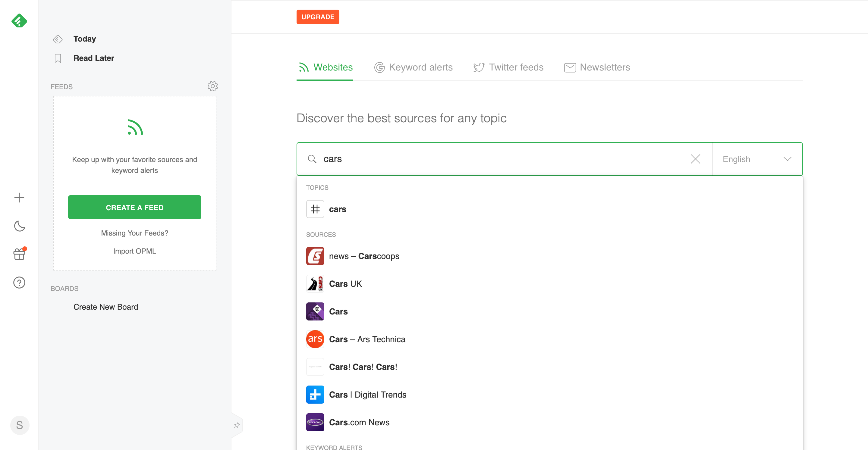The height and width of the screenshot is (450, 868).
Task: Click Create New Board in sidebar
Action: coord(105,307)
